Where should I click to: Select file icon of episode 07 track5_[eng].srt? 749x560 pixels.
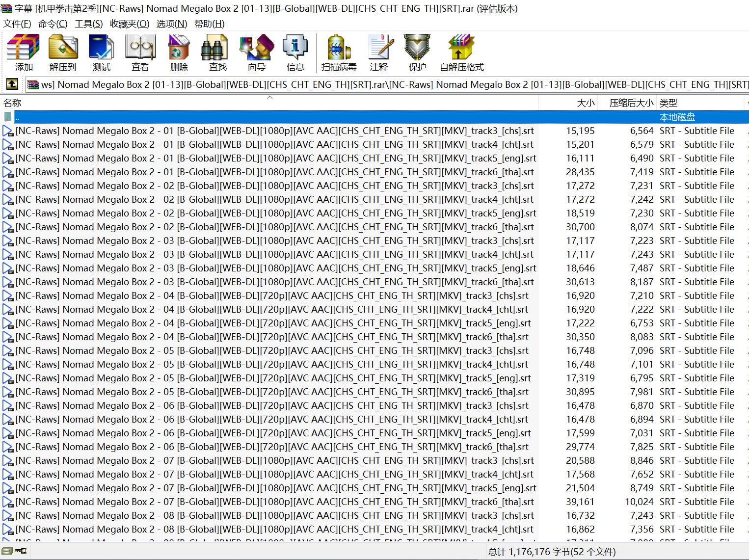pyautogui.click(x=8, y=488)
